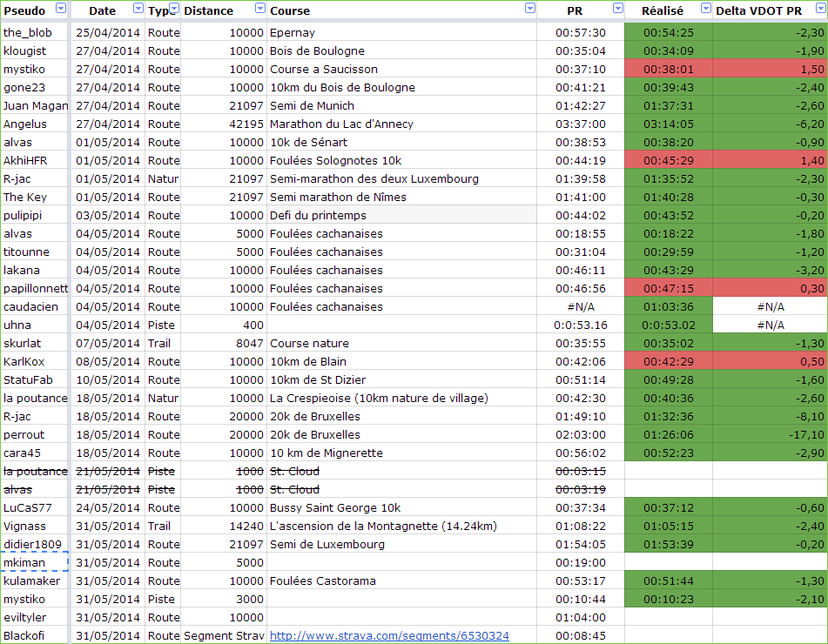Open the Date column filter dropdown

138,8
